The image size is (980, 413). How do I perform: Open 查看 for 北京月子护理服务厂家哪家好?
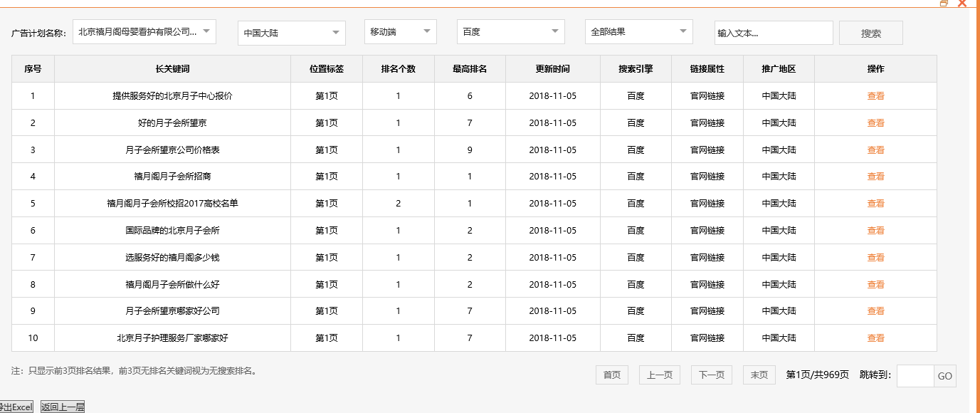(875, 338)
